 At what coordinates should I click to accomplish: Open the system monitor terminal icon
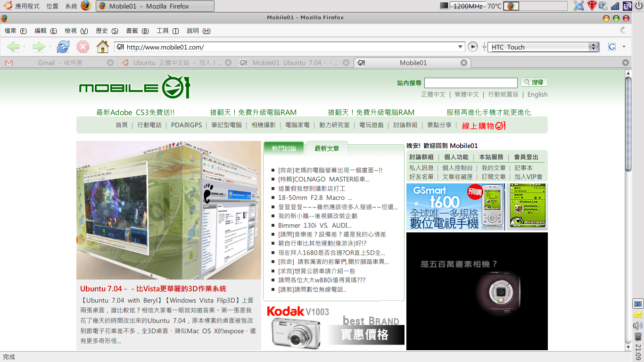[444, 6]
